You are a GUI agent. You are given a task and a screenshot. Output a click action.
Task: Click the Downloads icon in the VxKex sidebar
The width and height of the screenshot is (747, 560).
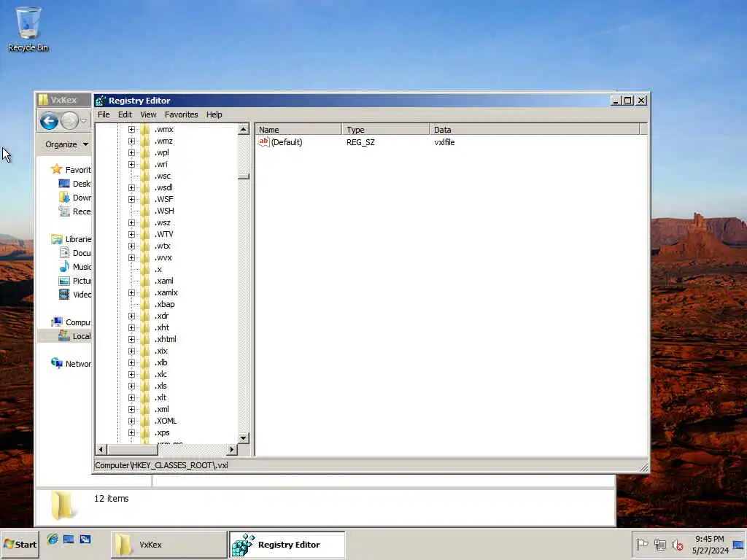[64, 198]
